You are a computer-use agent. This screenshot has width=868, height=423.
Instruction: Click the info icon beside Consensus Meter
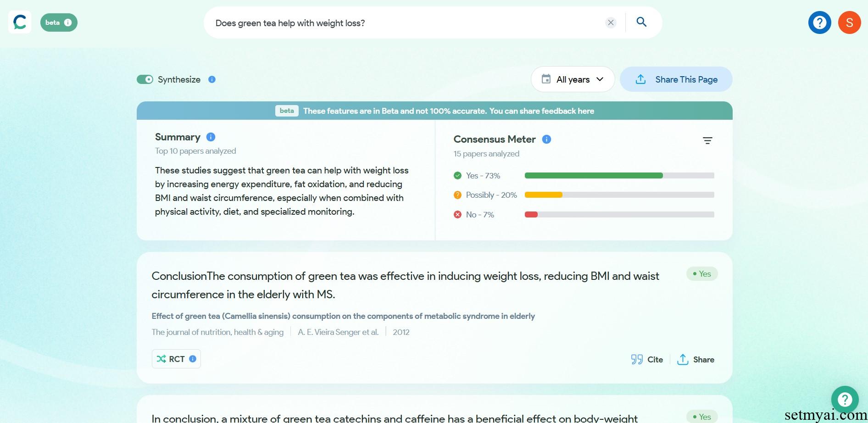(x=546, y=139)
